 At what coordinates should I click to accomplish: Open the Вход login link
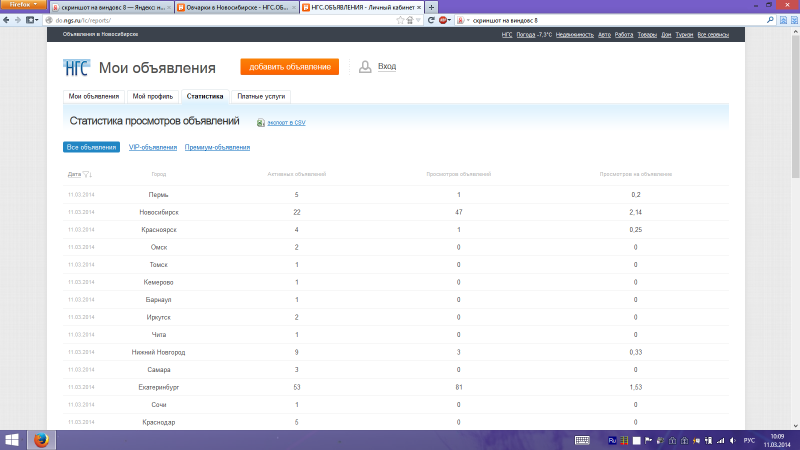click(x=387, y=66)
